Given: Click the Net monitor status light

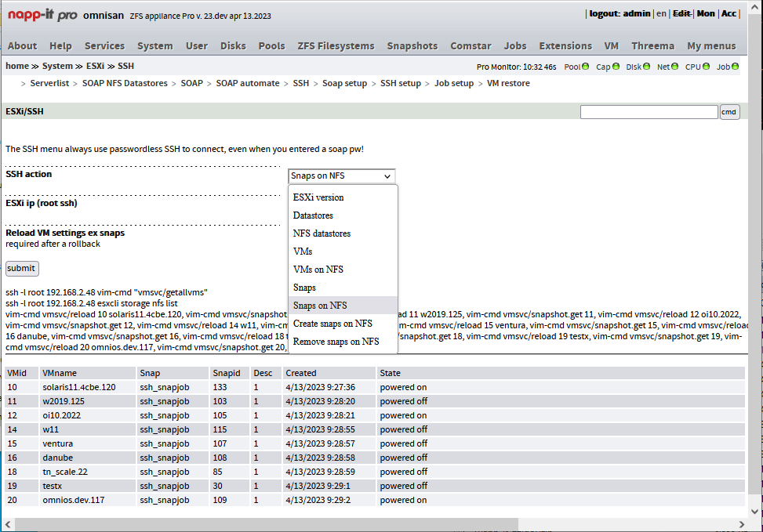Looking at the screenshot, I should point(676,67).
